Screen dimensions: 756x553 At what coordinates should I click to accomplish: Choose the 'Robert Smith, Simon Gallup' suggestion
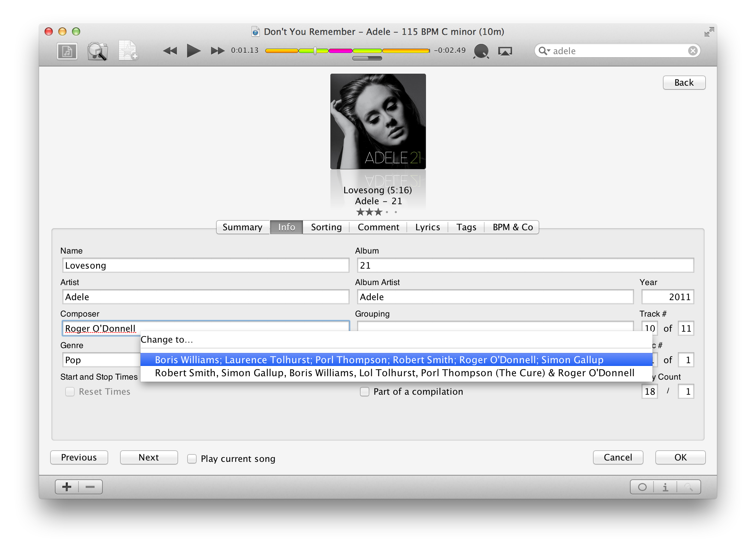[x=396, y=373]
